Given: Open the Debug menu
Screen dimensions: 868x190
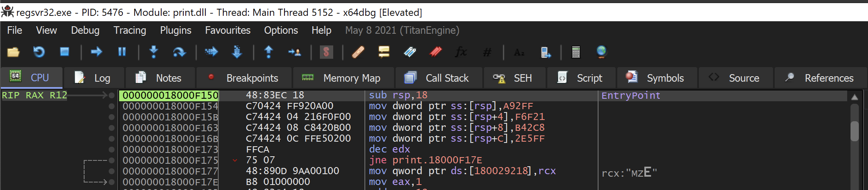Looking at the screenshot, I should [x=85, y=30].
